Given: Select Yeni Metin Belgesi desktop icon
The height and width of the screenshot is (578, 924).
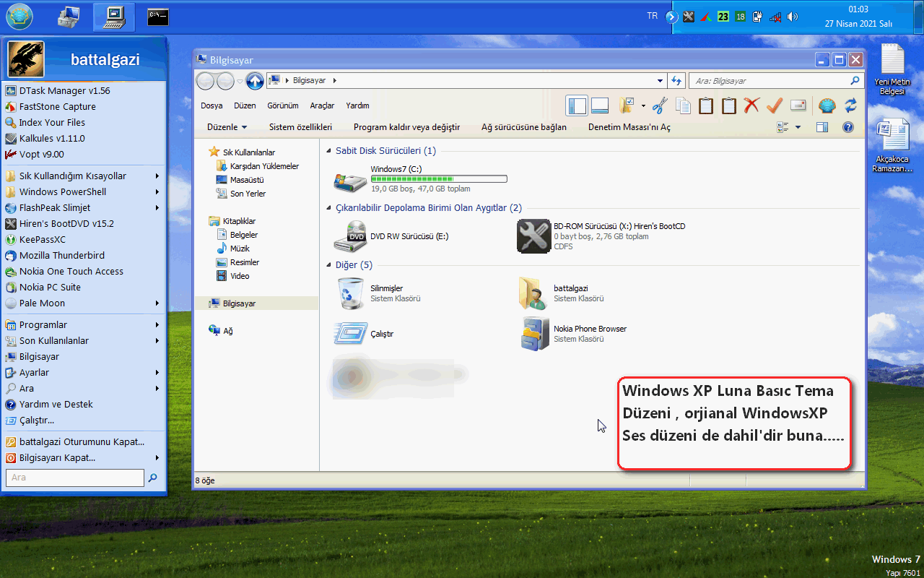Looking at the screenshot, I should click(x=892, y=70).
